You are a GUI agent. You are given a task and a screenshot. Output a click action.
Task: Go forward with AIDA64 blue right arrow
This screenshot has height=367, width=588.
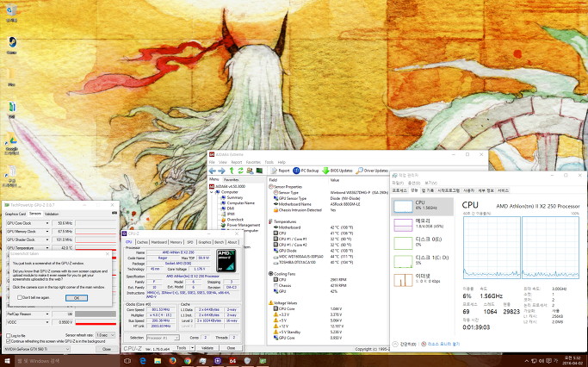[221, 171]
